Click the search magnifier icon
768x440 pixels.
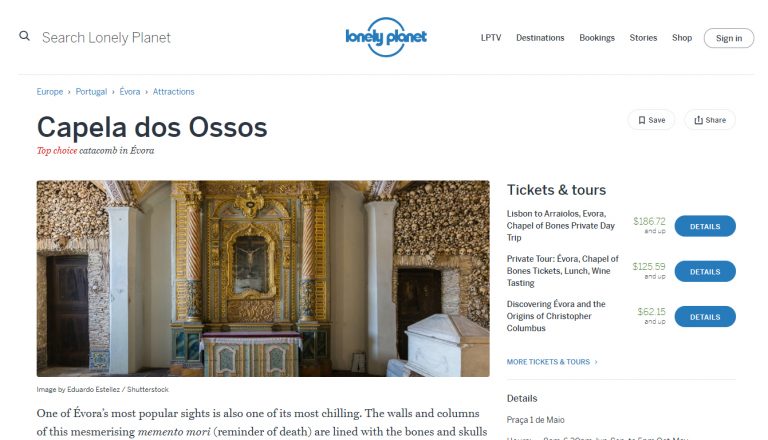click(24, 36)
